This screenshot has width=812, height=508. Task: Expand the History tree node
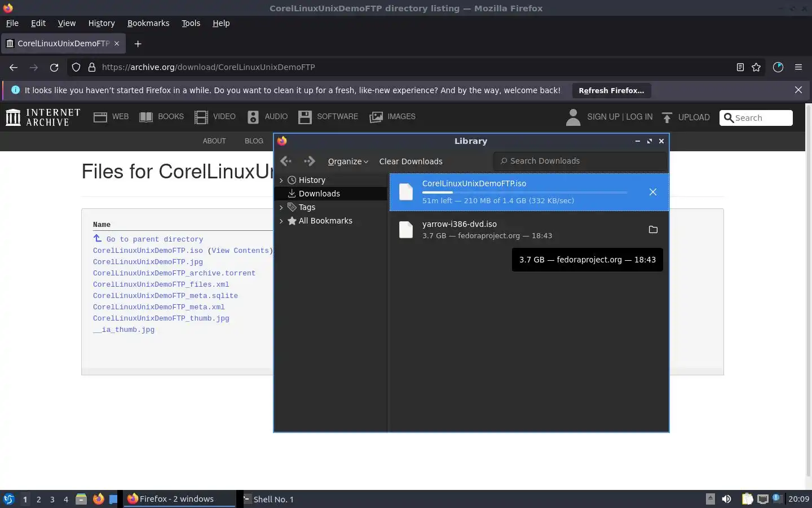[x=281, y=180]
